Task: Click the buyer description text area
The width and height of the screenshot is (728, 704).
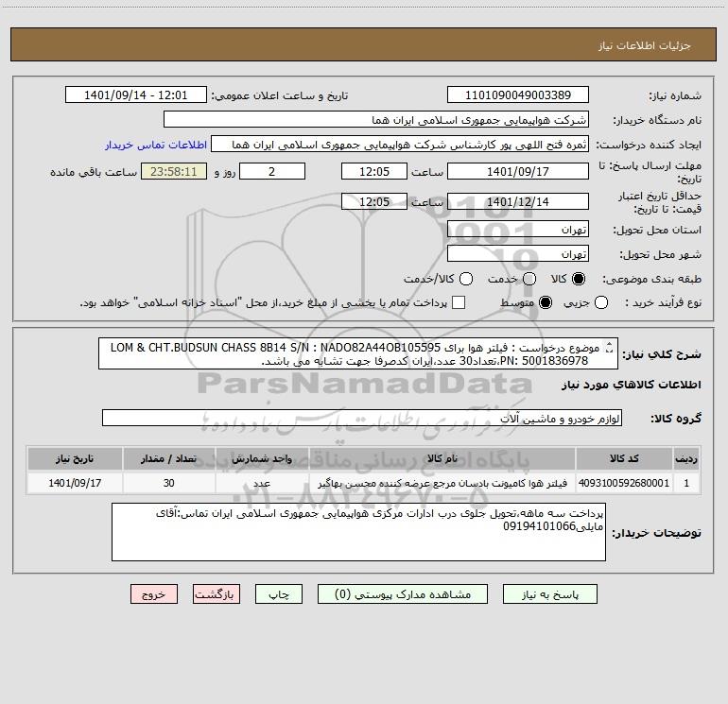Action: click(358, 532)
